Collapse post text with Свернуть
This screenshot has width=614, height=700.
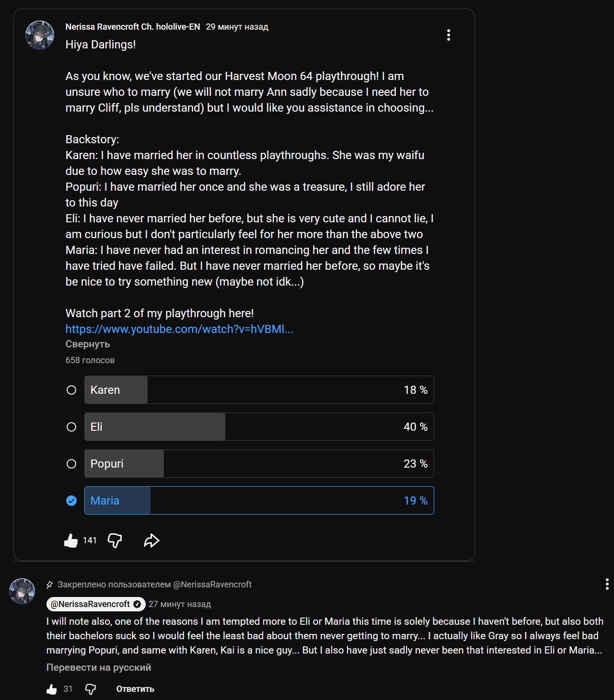point(88,344)
